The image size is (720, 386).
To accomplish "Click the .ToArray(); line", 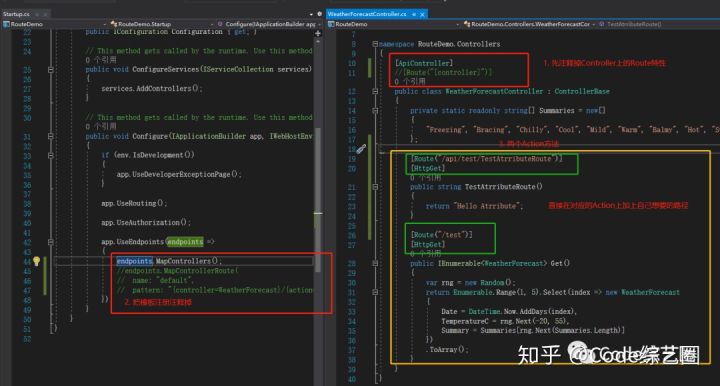I will coord(447,350).
